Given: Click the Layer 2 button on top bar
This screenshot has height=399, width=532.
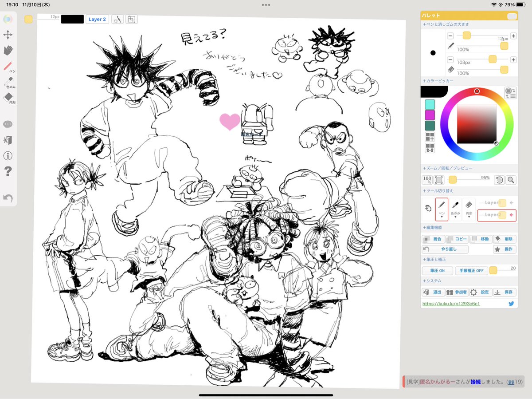Looking at the screenshot, I should point(97,19).
